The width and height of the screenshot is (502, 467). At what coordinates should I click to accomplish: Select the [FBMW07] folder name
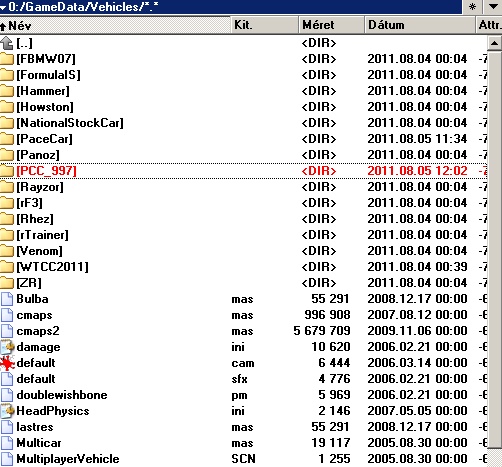coord(46,59)
